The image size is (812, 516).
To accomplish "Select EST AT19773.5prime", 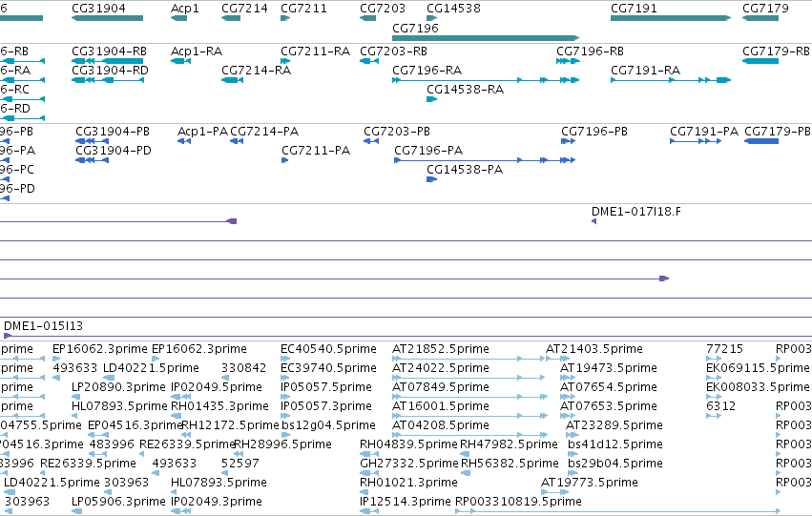I will point(590,483).
